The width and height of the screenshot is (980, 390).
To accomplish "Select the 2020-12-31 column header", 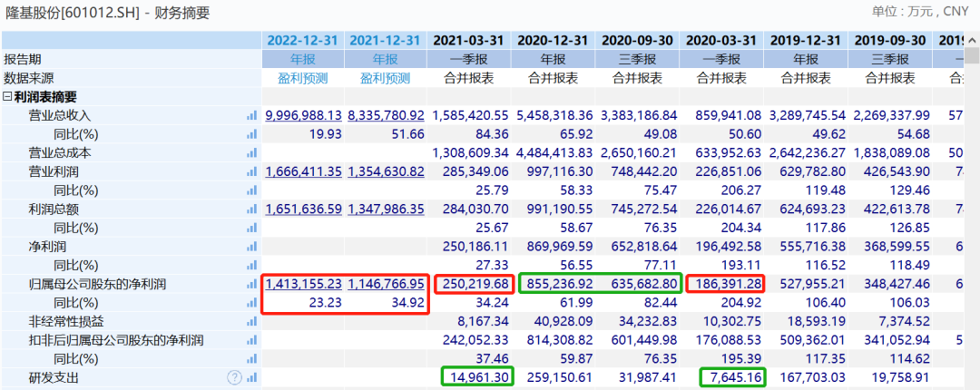I will pos(553,41).
